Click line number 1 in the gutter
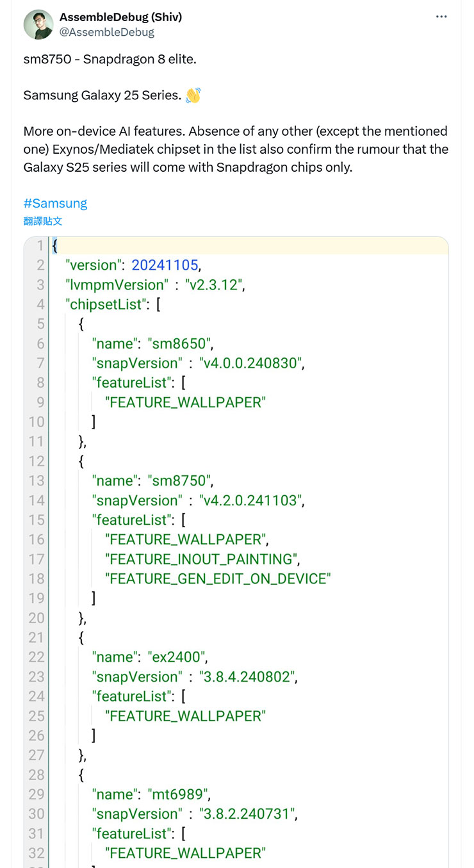Viewport: 474px width, 868px height. point(40,246)
